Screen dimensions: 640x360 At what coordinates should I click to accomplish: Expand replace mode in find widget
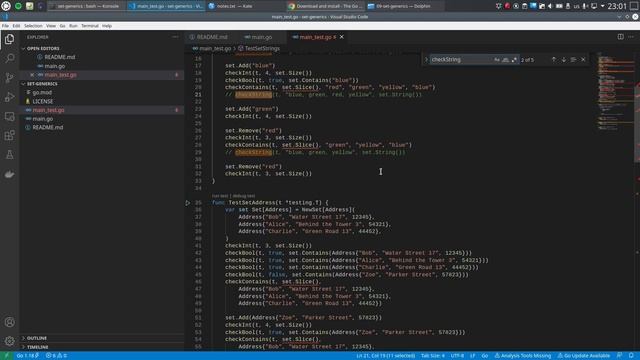click(x=426, y=60)
